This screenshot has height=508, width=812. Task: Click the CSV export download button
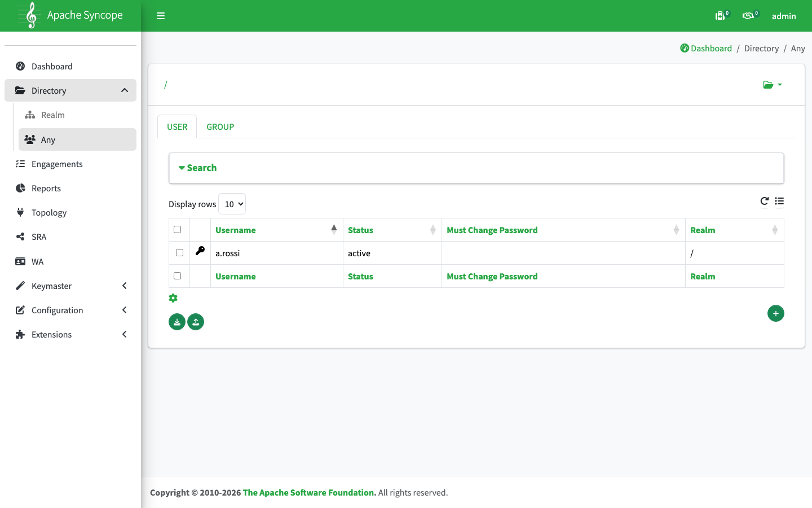[x=177, y=322]
